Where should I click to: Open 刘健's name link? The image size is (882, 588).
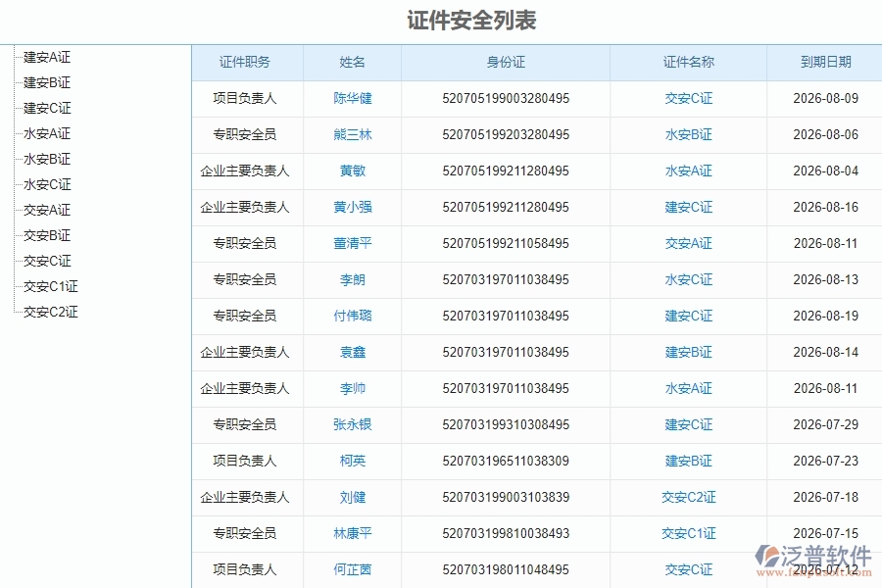coord(352,497)
